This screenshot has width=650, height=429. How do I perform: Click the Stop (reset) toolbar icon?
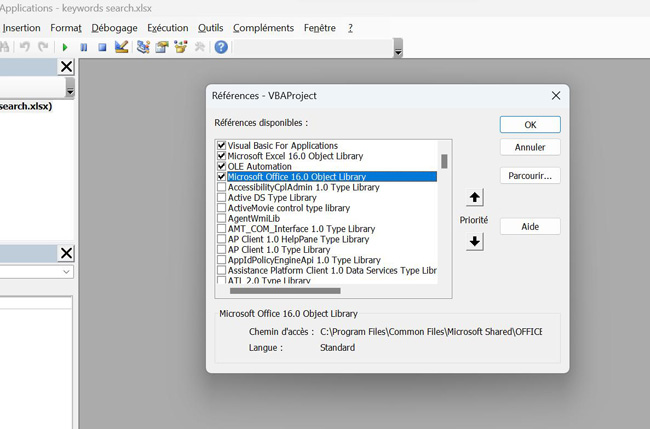(x=102, y=47)
